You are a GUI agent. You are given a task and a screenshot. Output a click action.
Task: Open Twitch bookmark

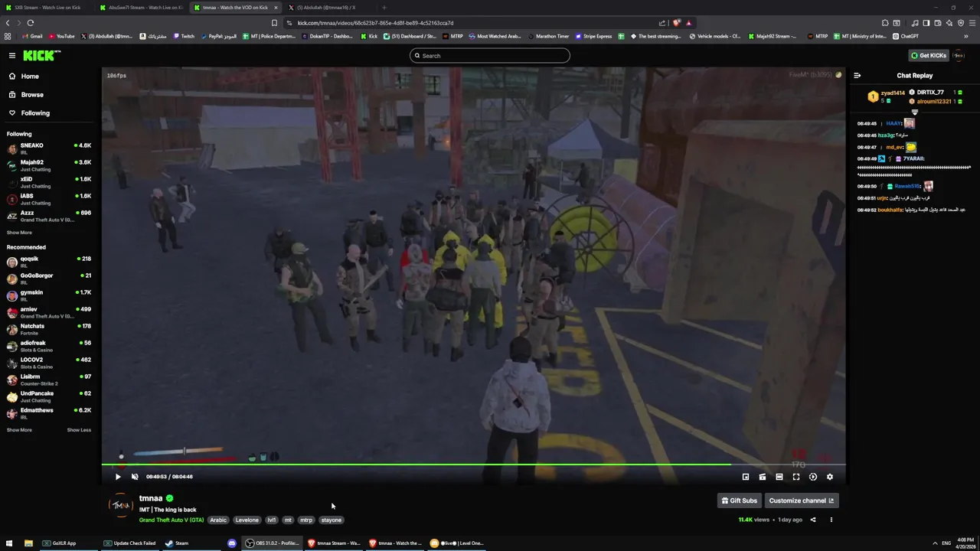click(184, 36)
